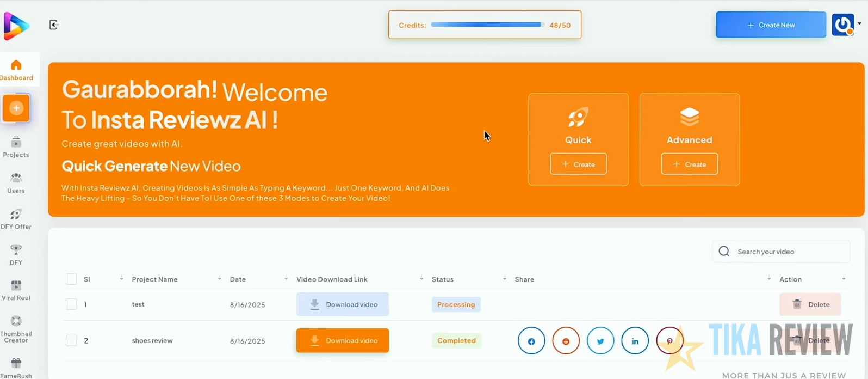868x379 pixels.
Task: Click the Credits progress bar
Action: 487,25
